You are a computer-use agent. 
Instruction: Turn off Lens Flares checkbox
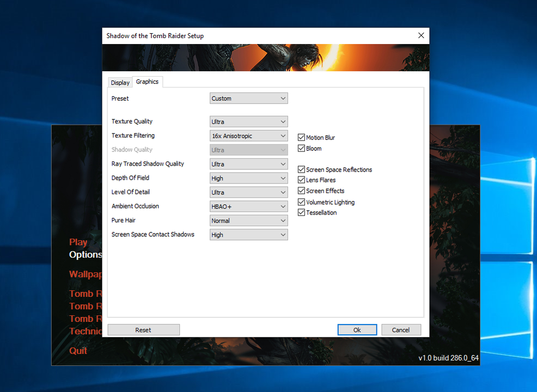(301, 180)
